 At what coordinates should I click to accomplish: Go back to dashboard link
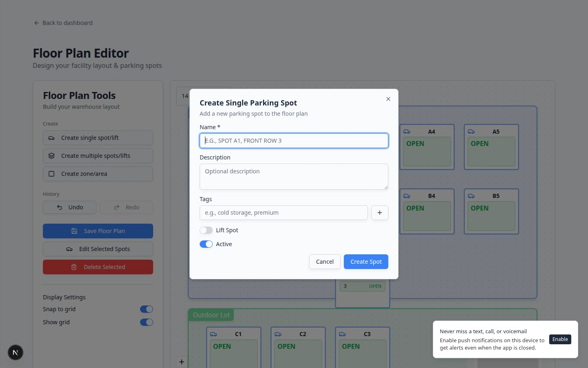(x=63, y=23)
